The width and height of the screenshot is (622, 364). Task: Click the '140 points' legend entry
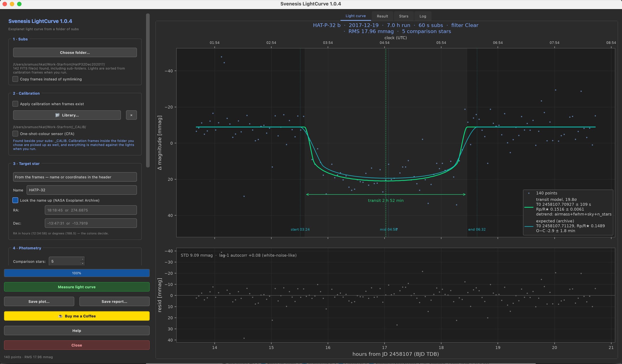click(x=547, y=193)
